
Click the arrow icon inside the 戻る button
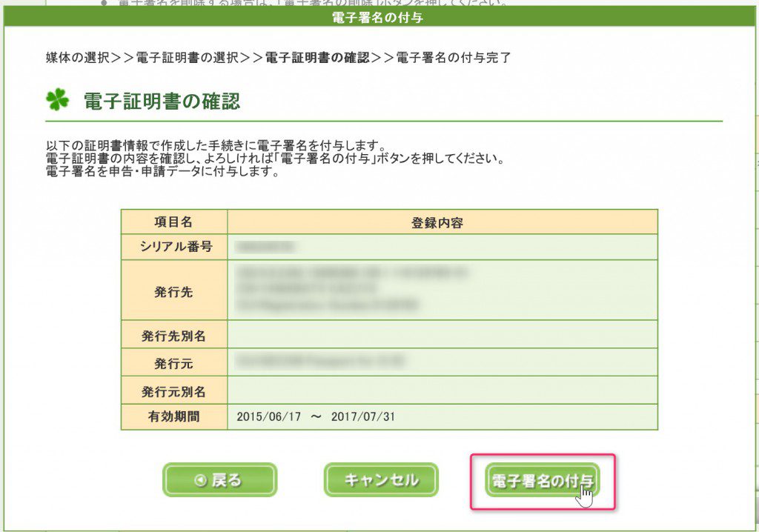pos(199,480)
